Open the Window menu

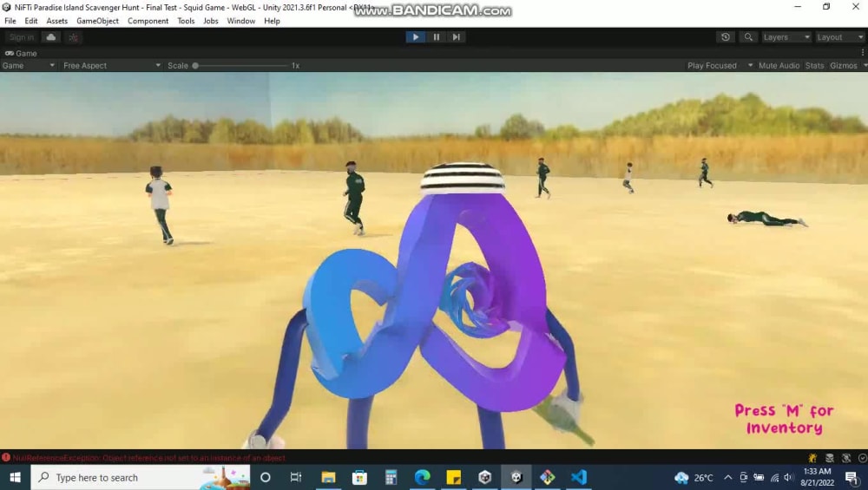(240, 21)
